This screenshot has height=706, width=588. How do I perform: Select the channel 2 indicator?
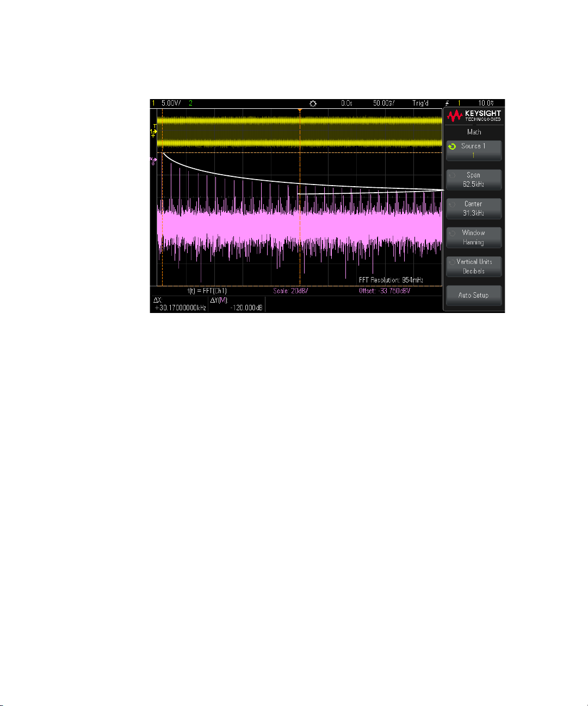tap(190, 103)
